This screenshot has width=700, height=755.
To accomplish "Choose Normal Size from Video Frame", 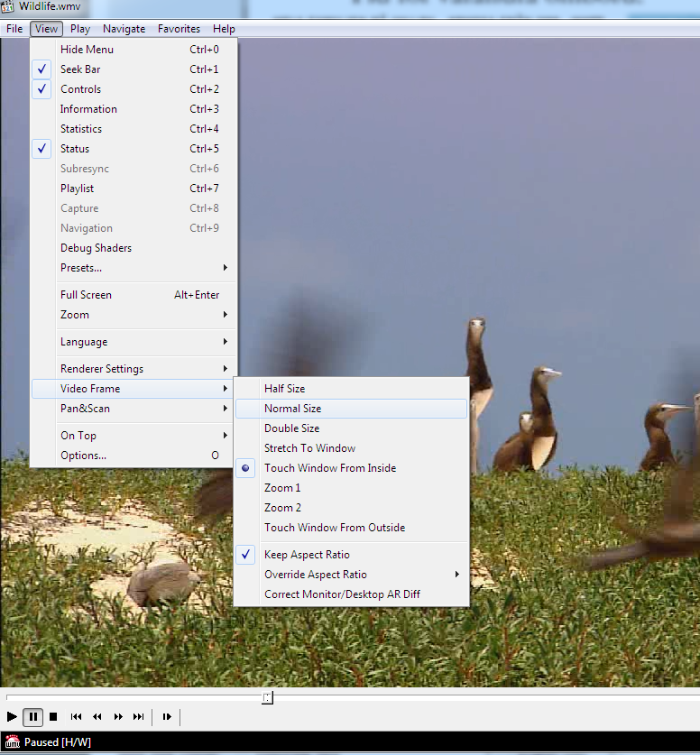I will click(292, 409).
